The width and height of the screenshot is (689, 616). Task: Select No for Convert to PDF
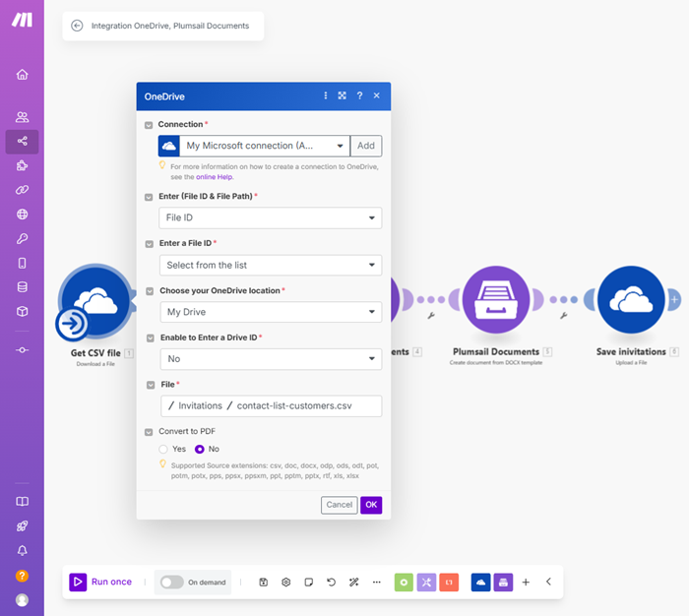coord(200,449)
